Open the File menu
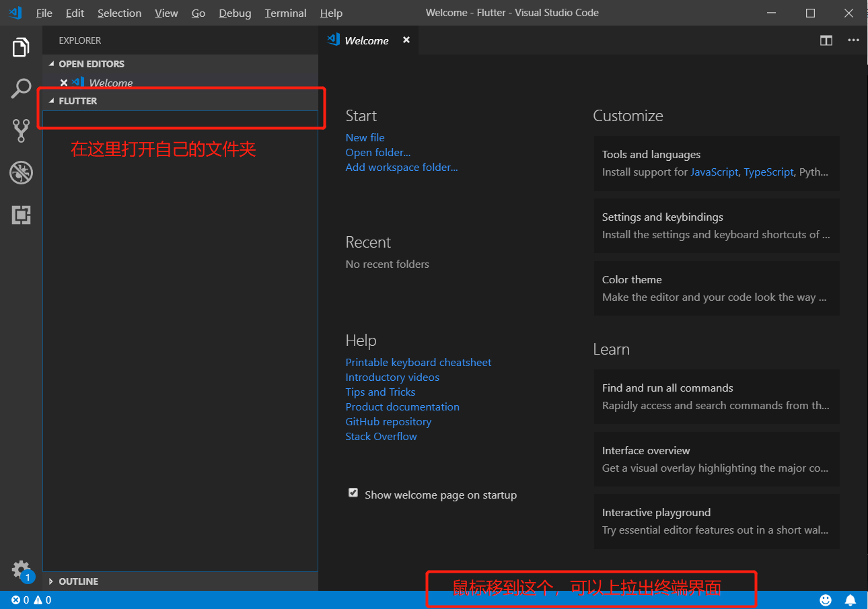This screenshot has height=609, width=868. click(x=44, y=13)
